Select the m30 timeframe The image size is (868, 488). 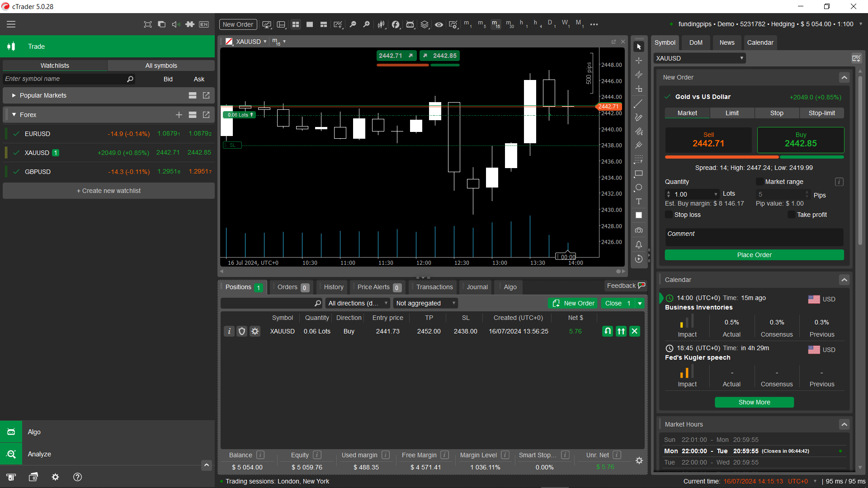tap(509, 24)
